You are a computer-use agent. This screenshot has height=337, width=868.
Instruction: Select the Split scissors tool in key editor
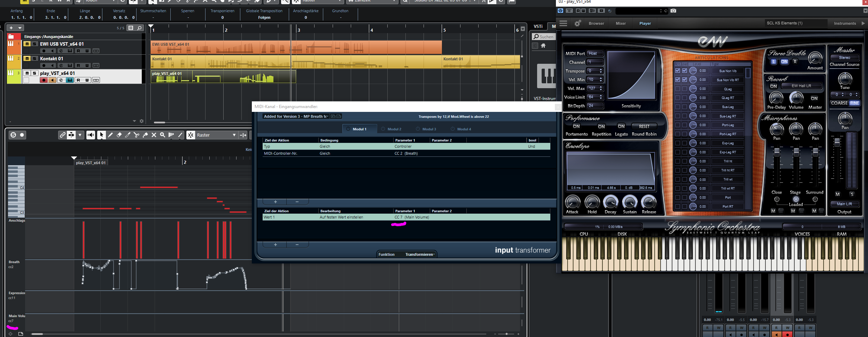point(137,135)
